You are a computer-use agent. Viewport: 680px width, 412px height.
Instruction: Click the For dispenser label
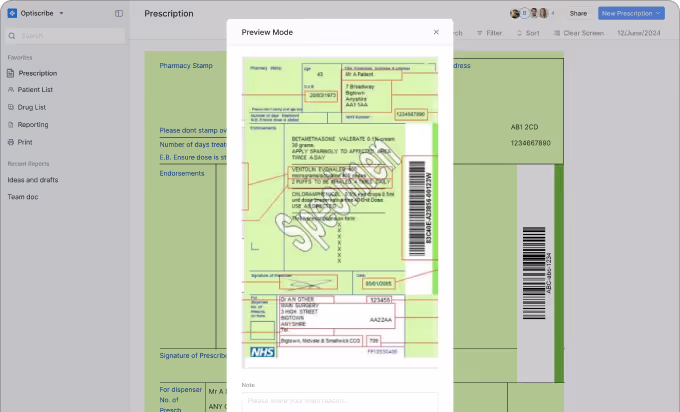coord(180,389)
